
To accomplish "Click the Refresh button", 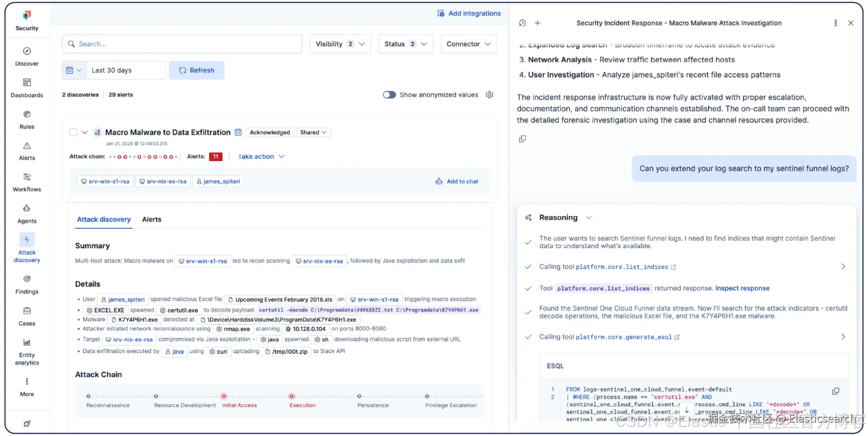I will coord(197,70).
